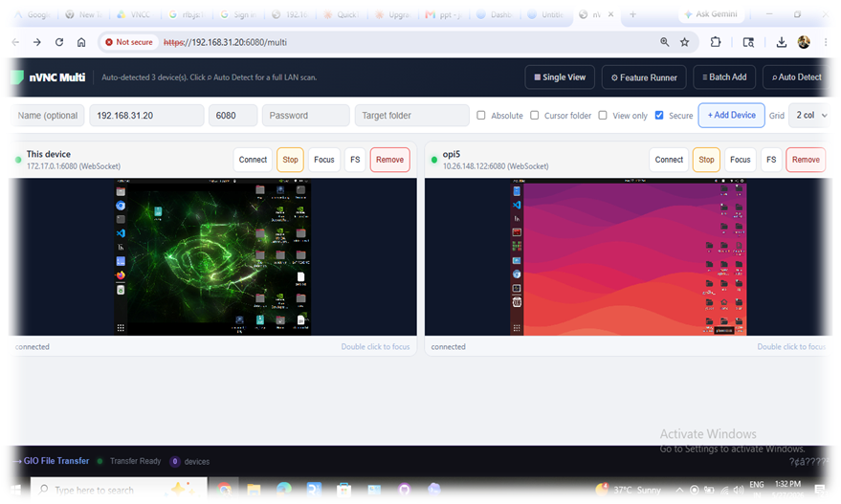Image resolution: width=841 pixels, height=504 pixels.
Task: Switch to the VNCC tab
Action: 134,14
